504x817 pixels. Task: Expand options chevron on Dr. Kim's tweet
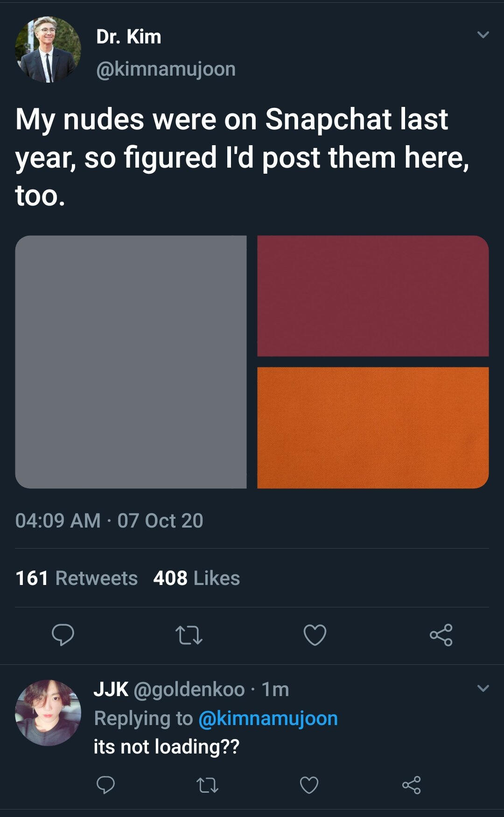[483, 35]
